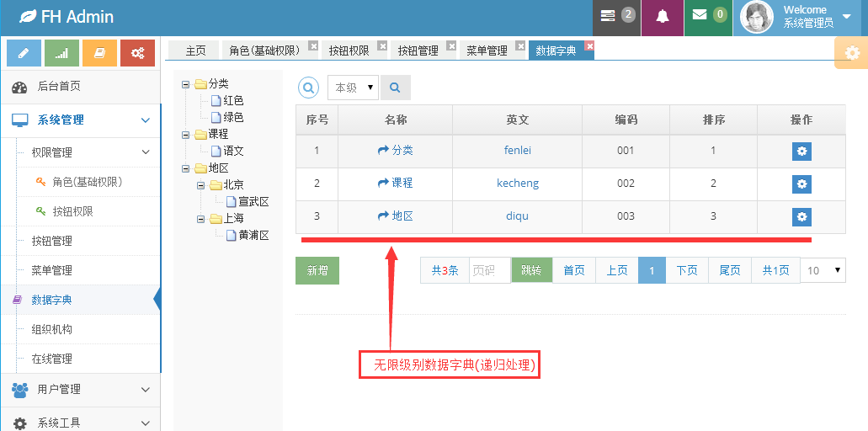The width and height of the screenshot is (868, 431).
Task: Click the red gears shortcut button
Action: click(137, 53)
